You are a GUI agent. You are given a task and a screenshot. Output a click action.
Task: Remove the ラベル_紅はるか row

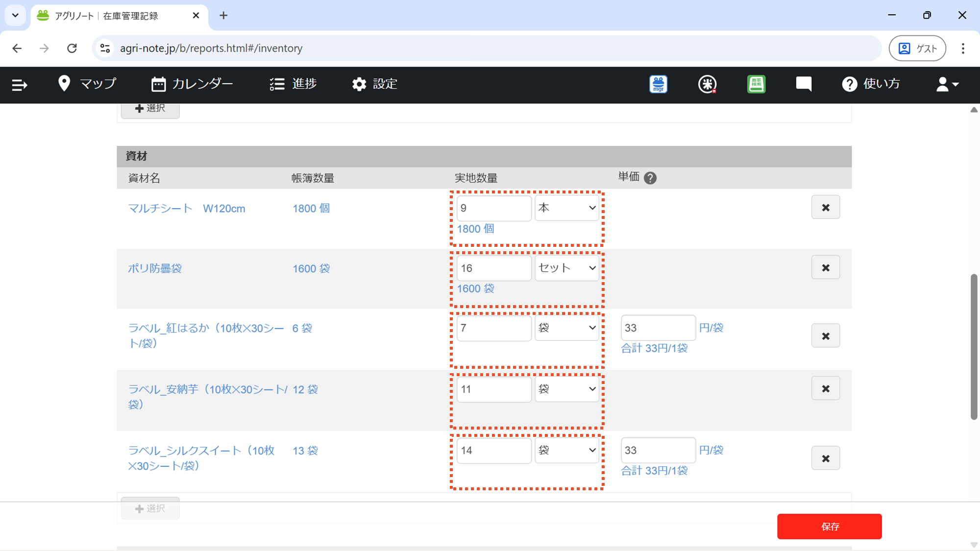[x=826, y=335]
